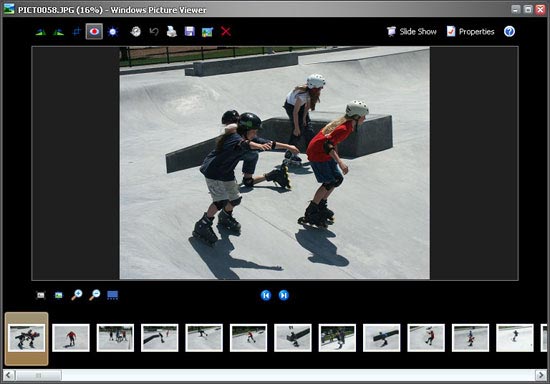This screenshot has height=384, width=550.
Task: Click the filmstrip scrollbar left arrow
Action: click(x=9, y=376)
